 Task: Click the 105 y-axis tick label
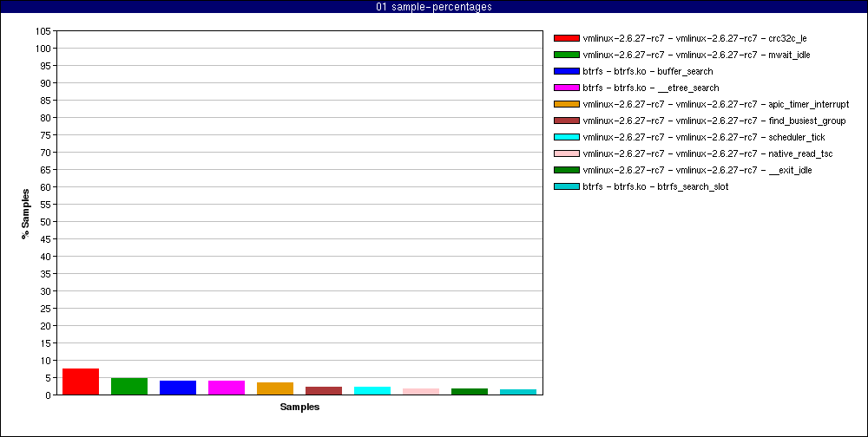(x=45, y=31)
